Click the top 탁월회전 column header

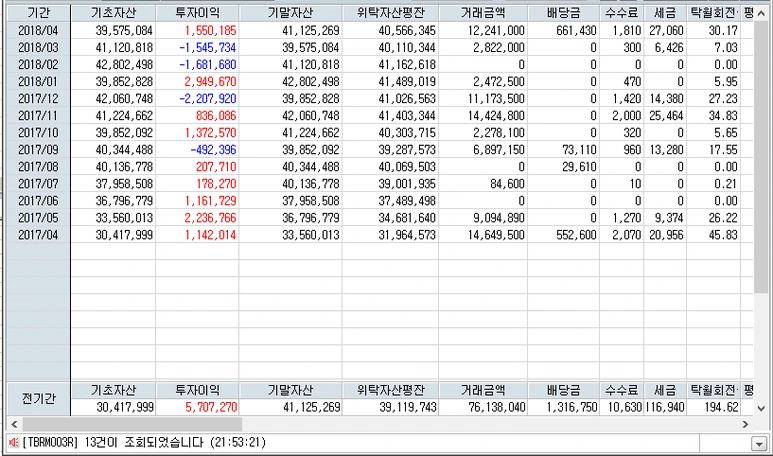tap(713, 13)
